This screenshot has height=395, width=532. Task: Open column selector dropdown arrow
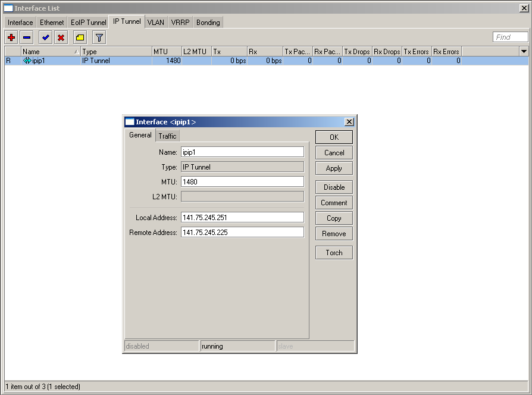(523, 52)
